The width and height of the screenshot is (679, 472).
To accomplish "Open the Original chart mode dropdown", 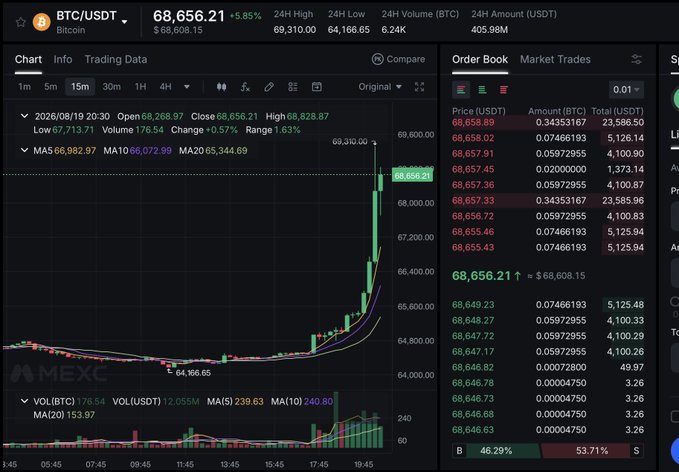I will (x=380, y=87).
